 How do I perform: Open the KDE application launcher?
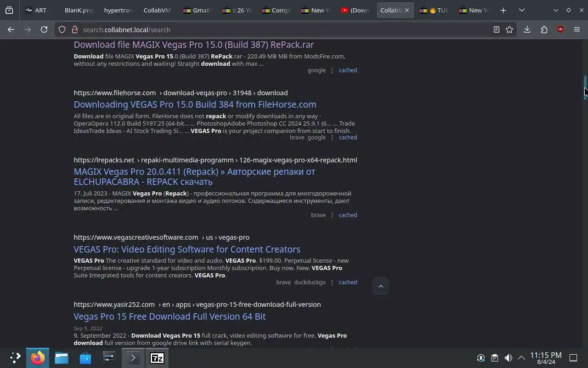tap(15, 358)
